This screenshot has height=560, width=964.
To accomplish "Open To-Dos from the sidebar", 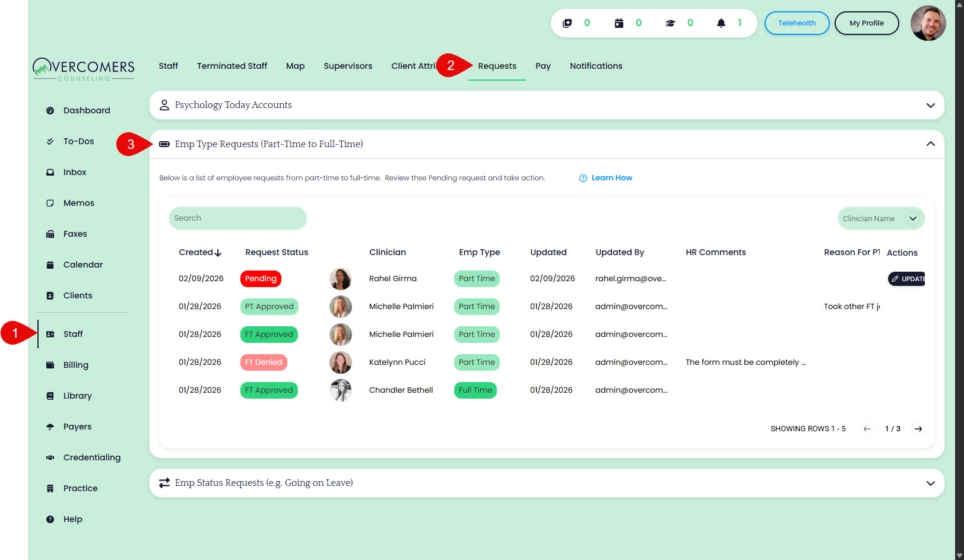I will pyautogui.click(x=78, y=141).
